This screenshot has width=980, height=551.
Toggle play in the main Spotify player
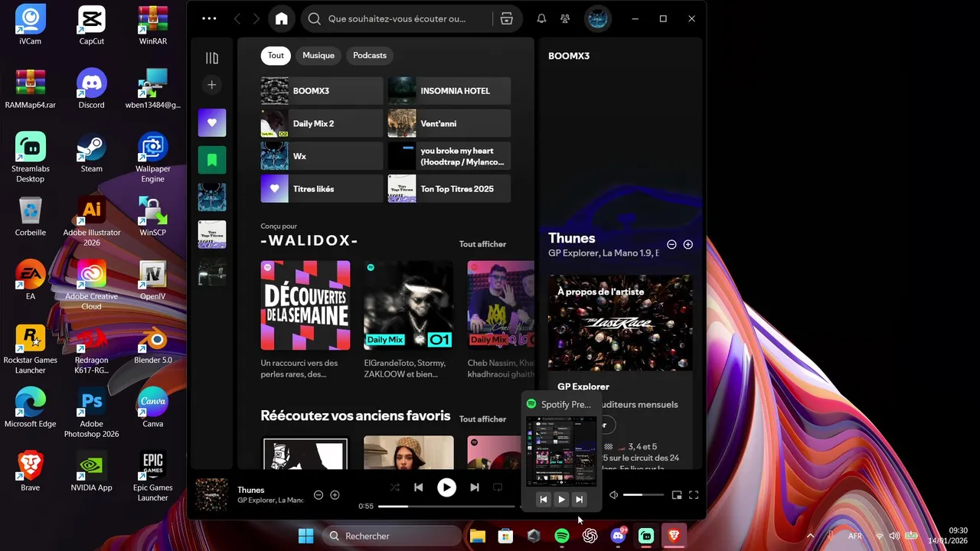[x=446, y=487]
